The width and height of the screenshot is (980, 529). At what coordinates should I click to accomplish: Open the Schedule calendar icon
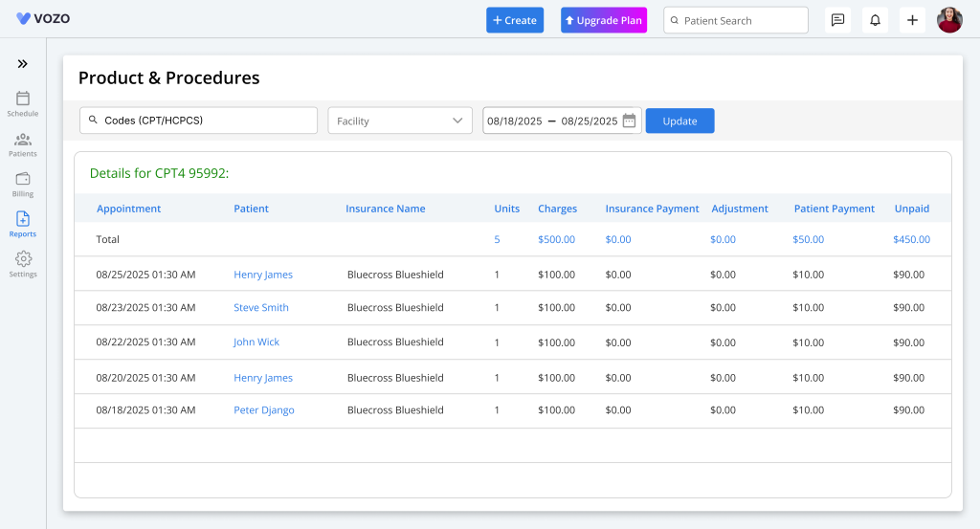23,99
